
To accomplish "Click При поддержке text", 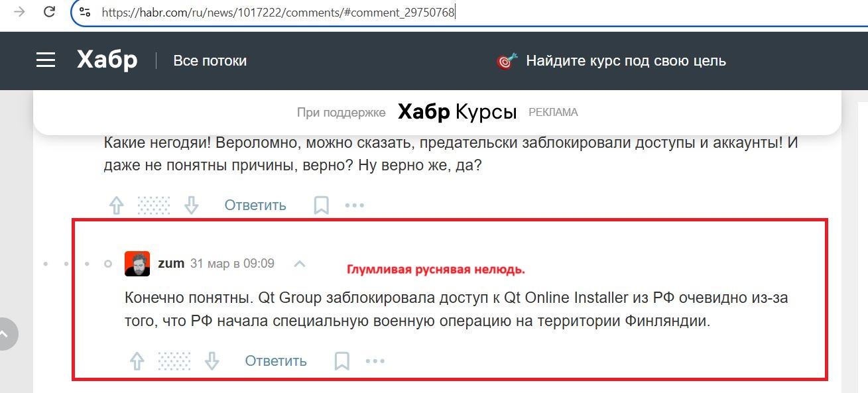I will 341,113.
